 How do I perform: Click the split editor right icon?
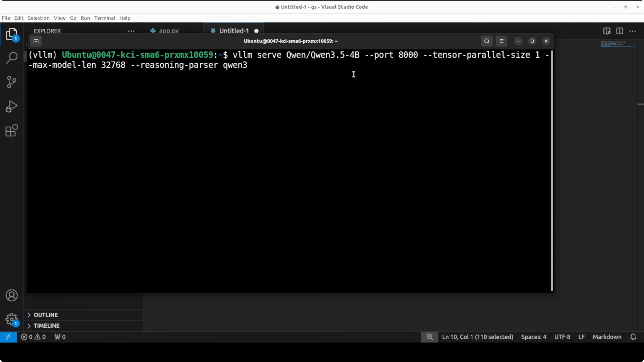[619, 31]
